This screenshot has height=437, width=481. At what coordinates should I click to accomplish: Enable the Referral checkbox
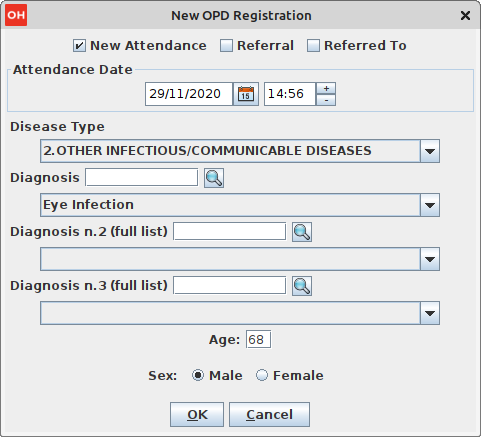pyautogui.click(x=226, y=46)
